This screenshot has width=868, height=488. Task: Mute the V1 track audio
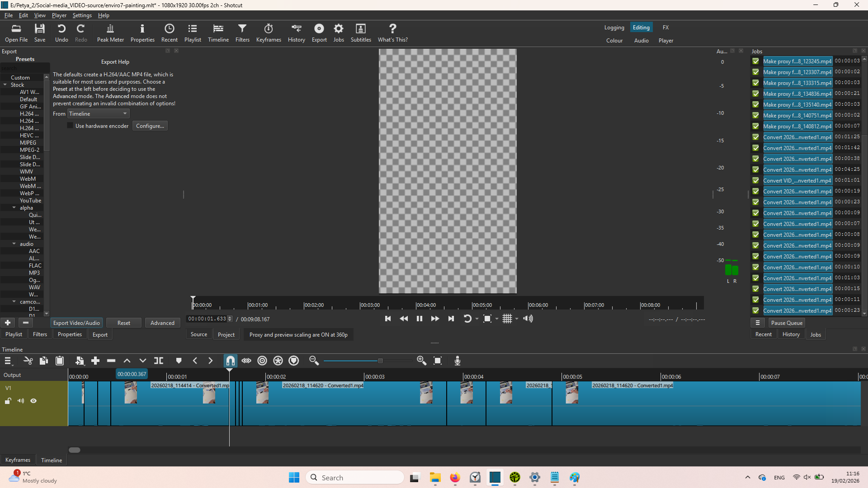pyautogui.click(x=21, y=401)
